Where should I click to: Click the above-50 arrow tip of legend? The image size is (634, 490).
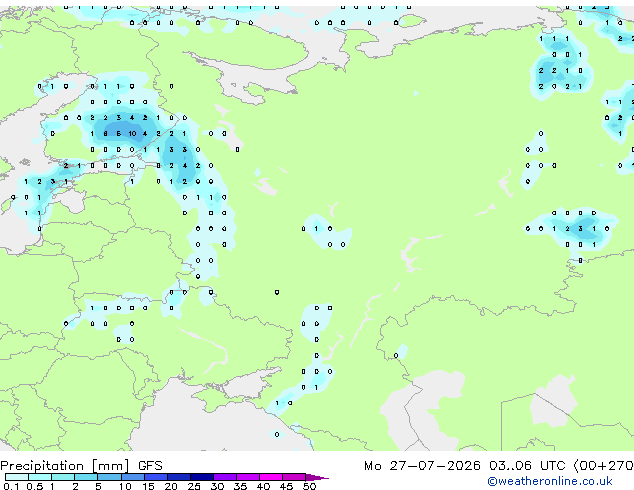tap(317, 477)
